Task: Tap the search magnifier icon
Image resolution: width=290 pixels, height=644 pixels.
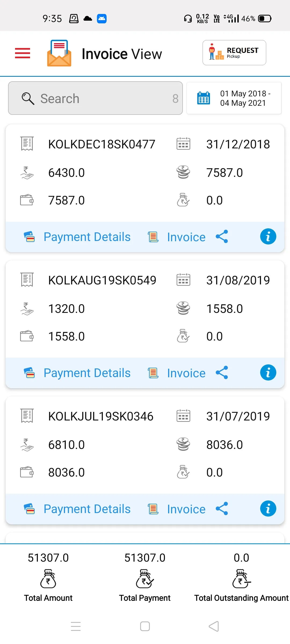Action: 28,98
